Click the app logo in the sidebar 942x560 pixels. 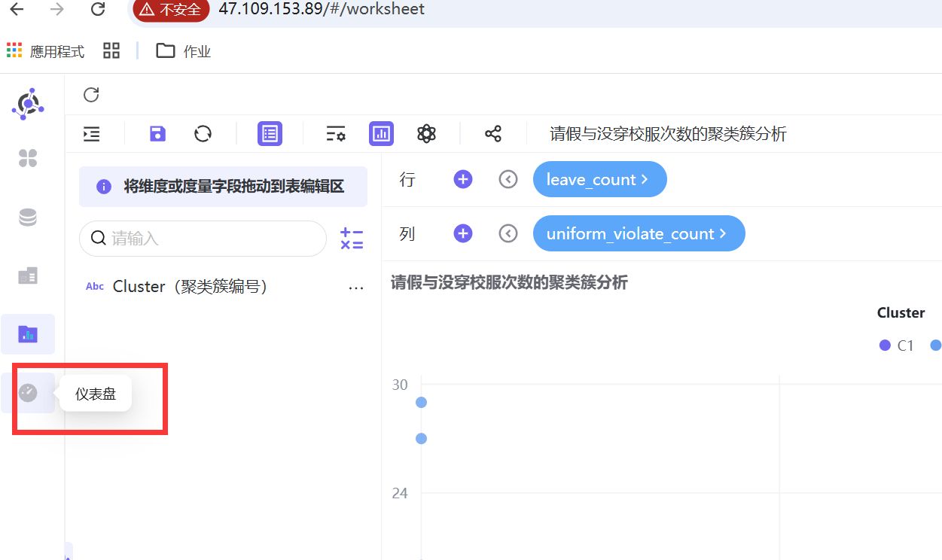pos(28,104)
